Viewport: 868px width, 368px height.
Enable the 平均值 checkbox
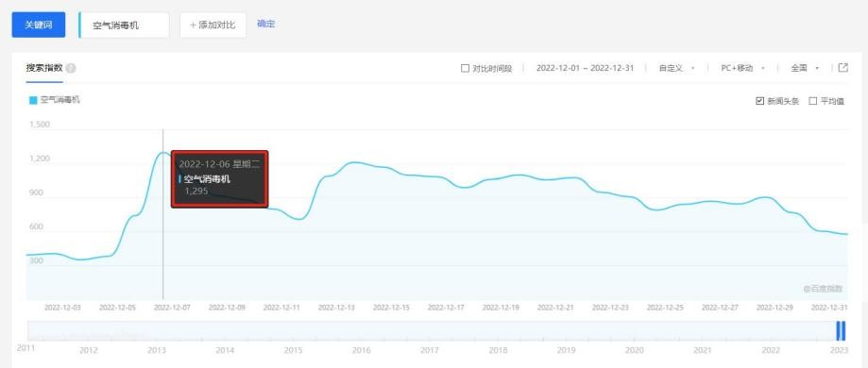click(812, 101)
